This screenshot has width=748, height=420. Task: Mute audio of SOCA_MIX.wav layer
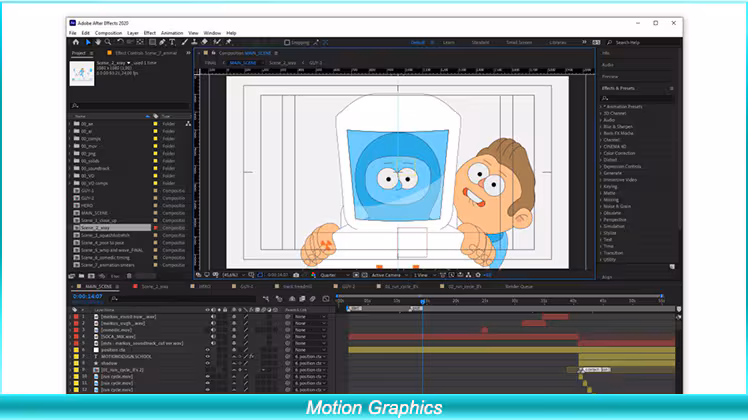point(213,336)
